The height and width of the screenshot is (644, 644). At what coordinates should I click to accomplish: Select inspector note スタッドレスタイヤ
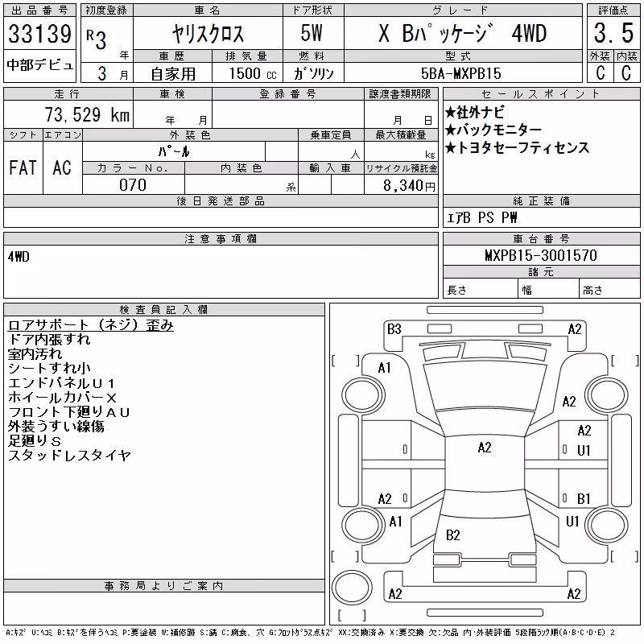[69, 456]
